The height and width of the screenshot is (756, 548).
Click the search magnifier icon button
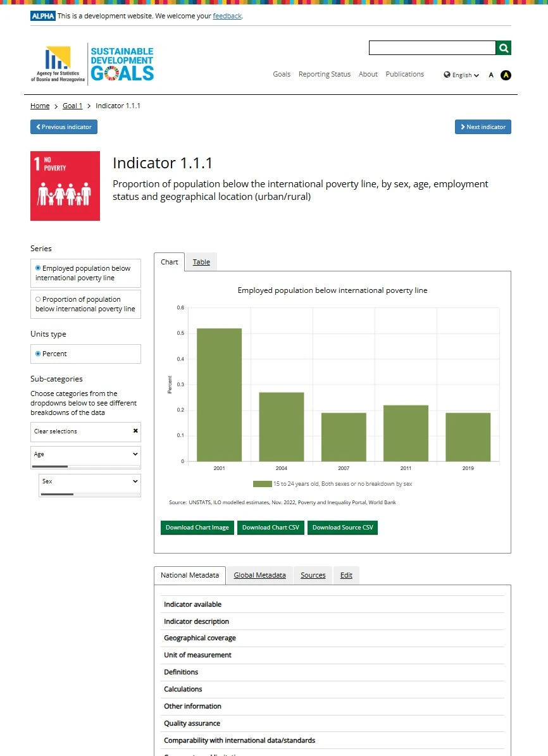503,48
